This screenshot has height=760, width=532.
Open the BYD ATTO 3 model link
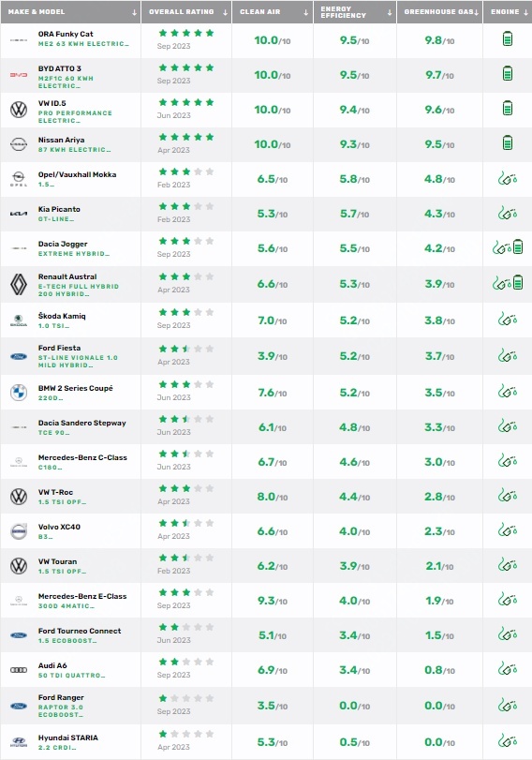pos(60,68)
